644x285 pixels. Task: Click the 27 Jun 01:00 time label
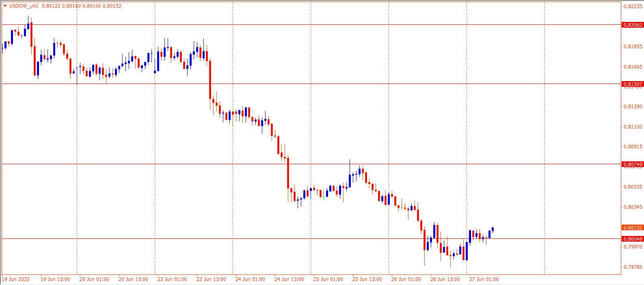click(484, 279)
